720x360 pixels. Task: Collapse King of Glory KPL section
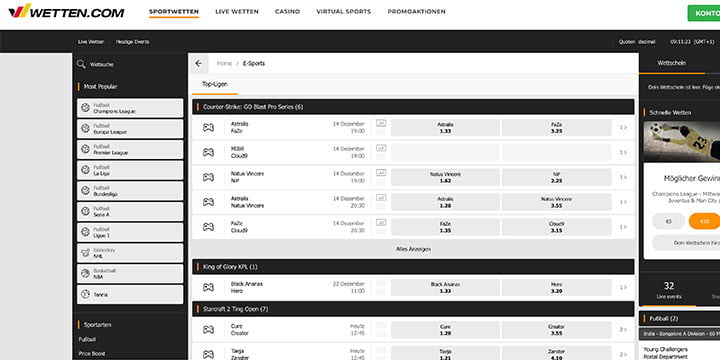[x=413, y=267]
